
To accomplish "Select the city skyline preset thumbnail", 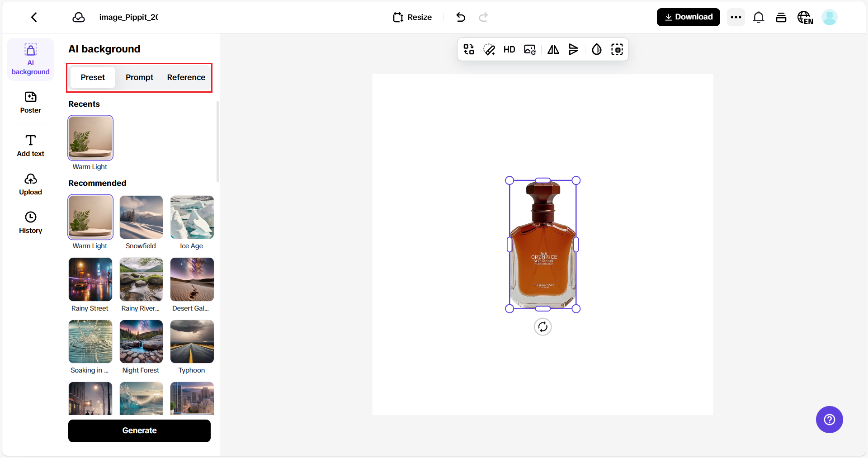I will 192,398.
